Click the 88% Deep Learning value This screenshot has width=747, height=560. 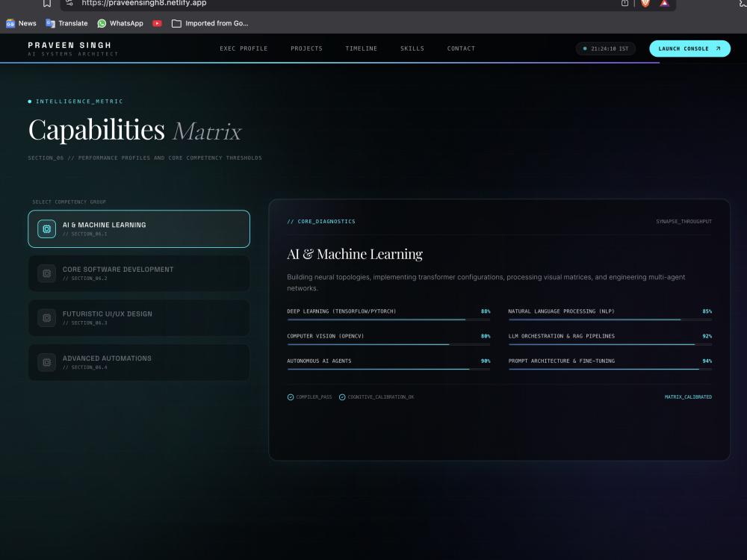click(x=486, y=311)
